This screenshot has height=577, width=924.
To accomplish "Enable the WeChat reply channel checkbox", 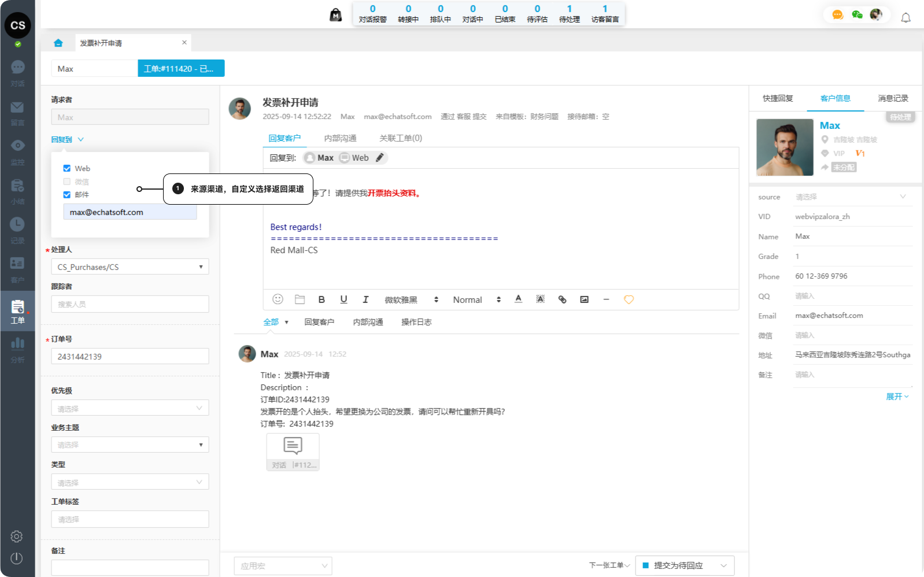I will coord(67,182).
